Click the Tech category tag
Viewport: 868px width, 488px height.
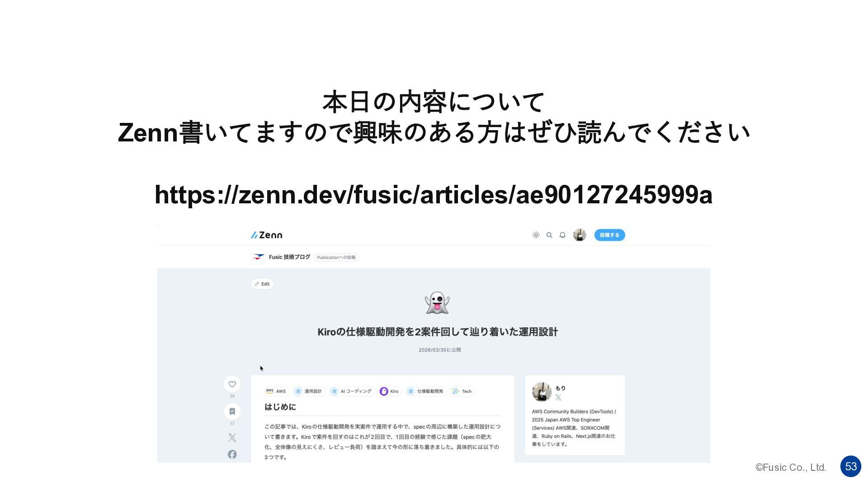462,391
